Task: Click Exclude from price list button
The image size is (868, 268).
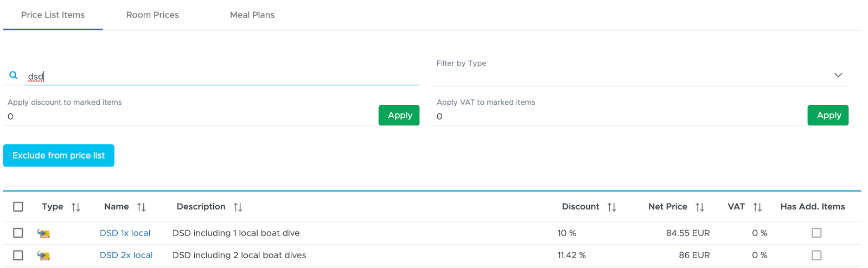Action: (x=59, y=155)
